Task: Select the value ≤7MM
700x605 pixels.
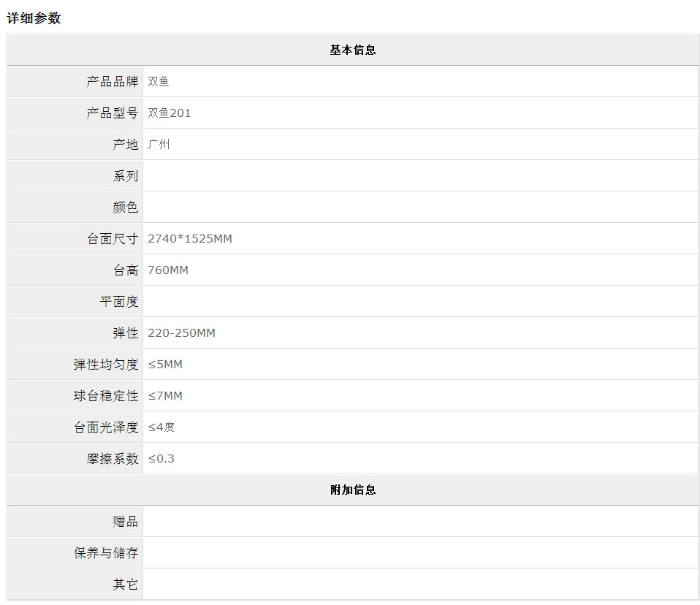Action: coord(165,395)
